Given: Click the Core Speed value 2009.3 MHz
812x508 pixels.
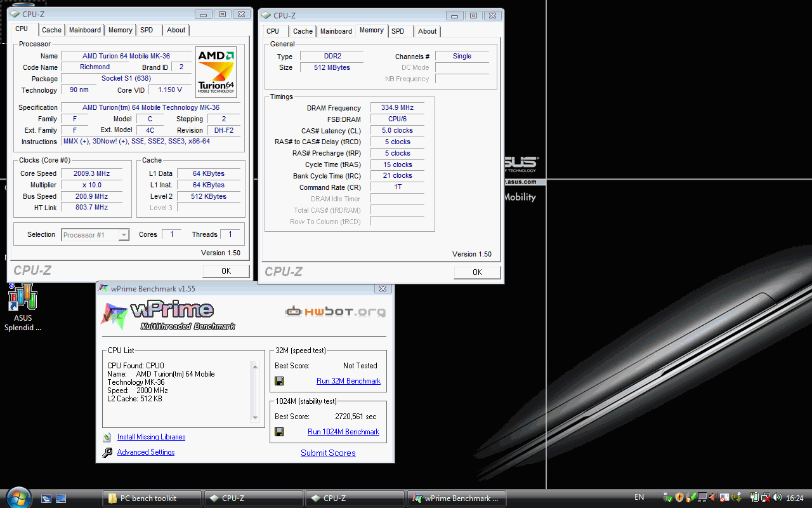Looking at the screenshot, I should 93,173.
